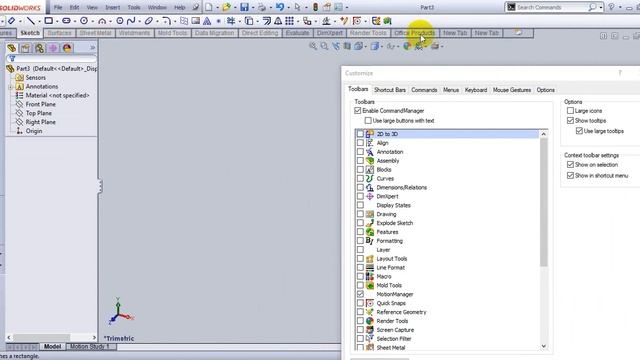Image resolution: width=640 pixels, height=360 pixels.
Task: Toggle the Enable CommandManager checkbox
Action: 358,111
